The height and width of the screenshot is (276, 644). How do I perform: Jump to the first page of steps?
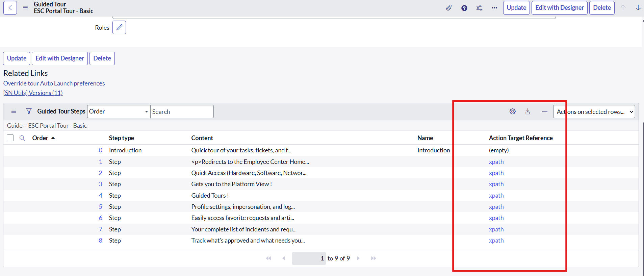point(269,258)
